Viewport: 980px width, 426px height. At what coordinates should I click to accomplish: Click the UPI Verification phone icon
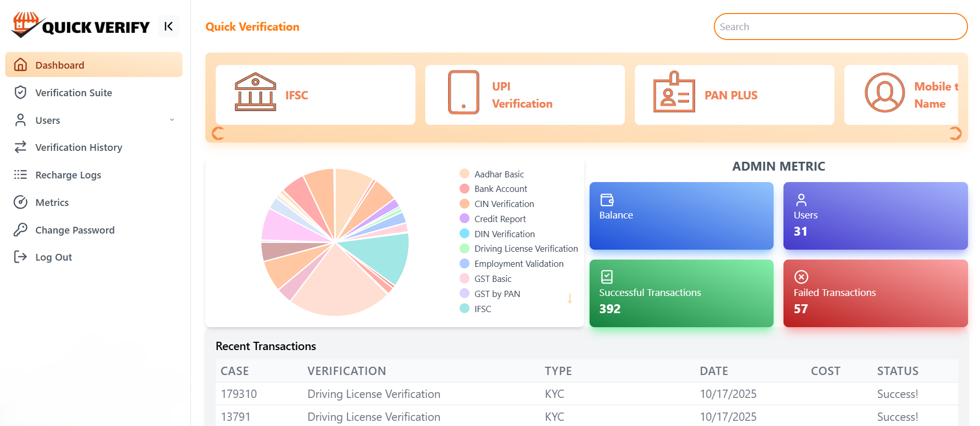pyautogui.click(x=463, y=92)
